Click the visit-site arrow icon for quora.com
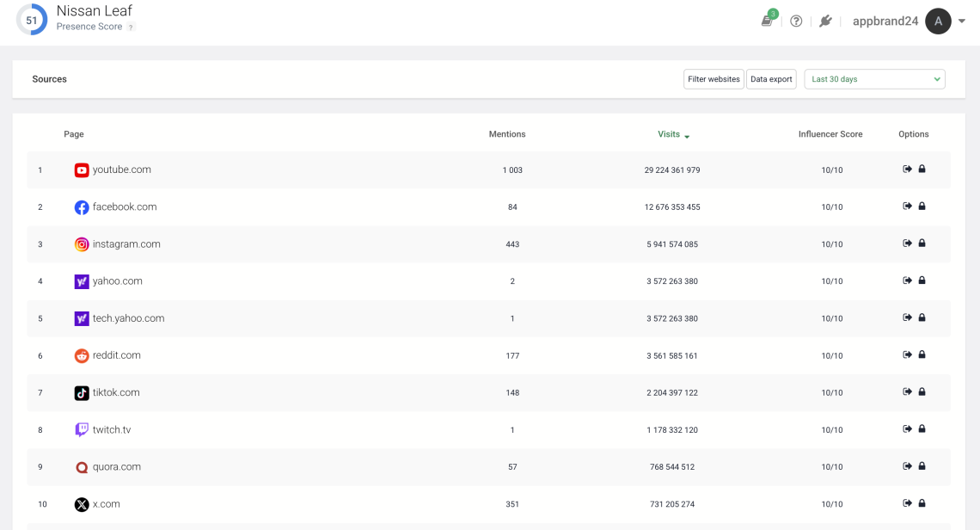This screenshot has height=530, width=980. tap(907, 465)
